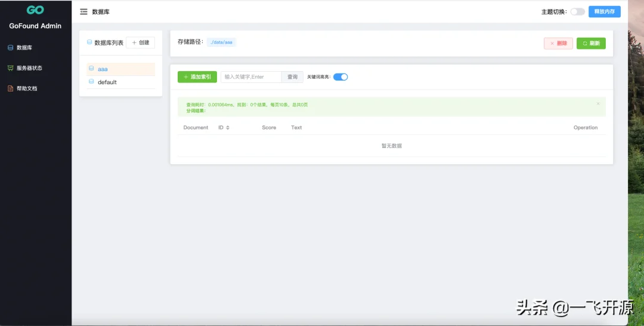Viewport: 644px width, 326px height.
Task: Click the GO logo in sidebar
Action: pos(35,11)
